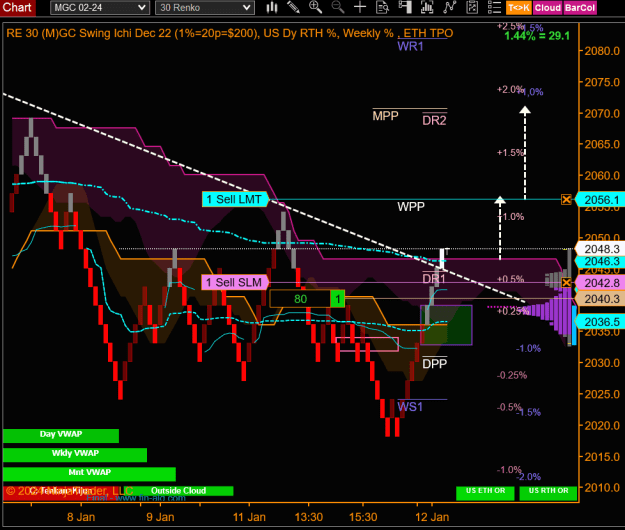Open the 30 Renko interval dropdown
625x530 pixels.
(x=204, y=8)
